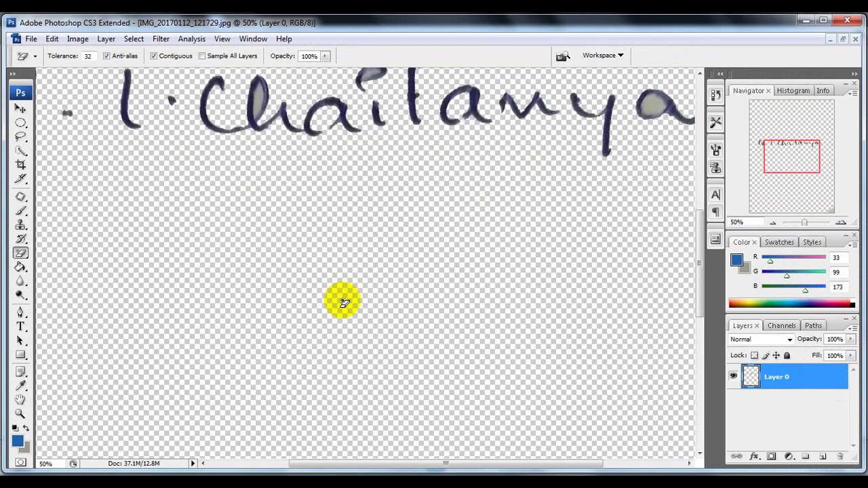Toggle lock image pixels

pyautogui.click(x=766, y=355)
